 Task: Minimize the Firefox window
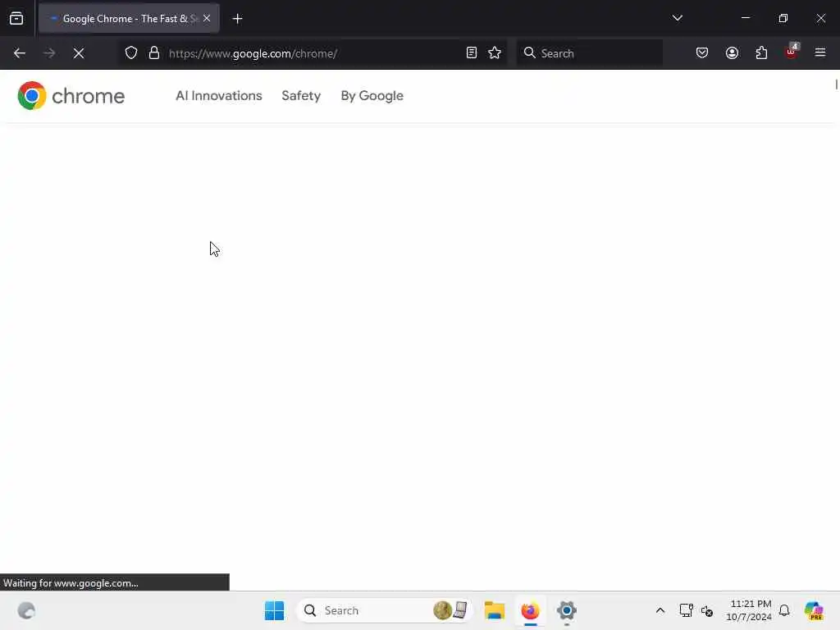(745, 18)
